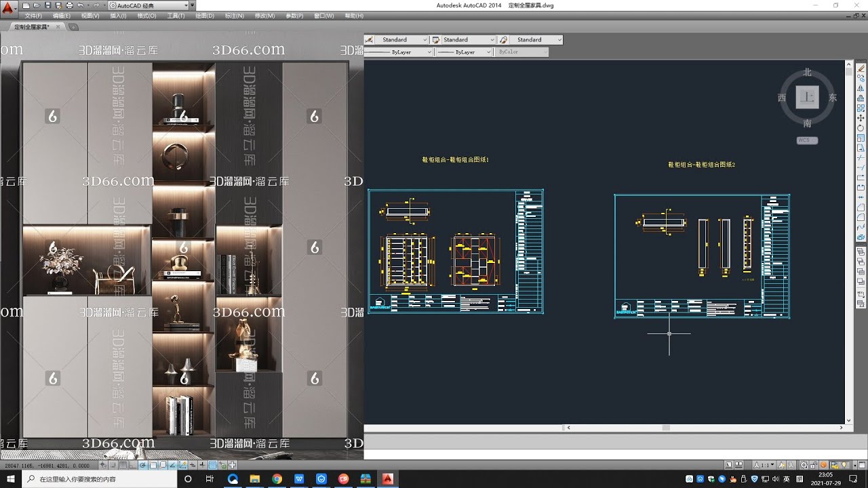Click the Undo arrow icon
Image resolution: width=868 pixels, height=488 pixels.
pyautogui.click(x=80, y=5)
